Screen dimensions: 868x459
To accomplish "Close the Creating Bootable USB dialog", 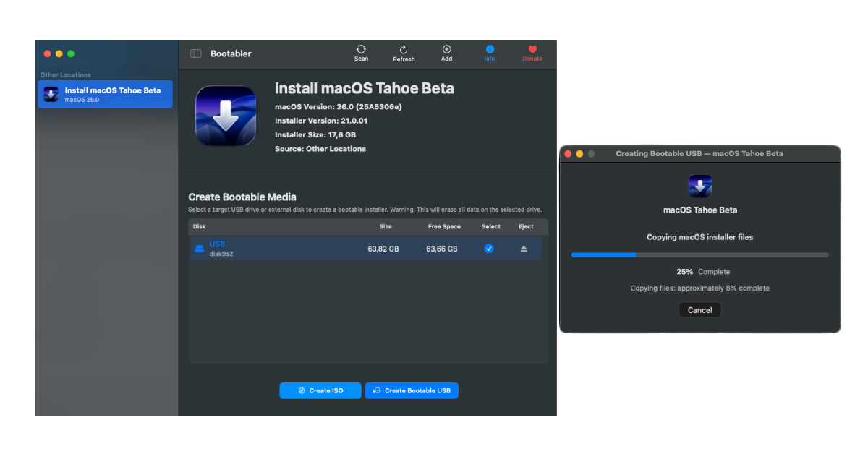I will tap(569, 154).
